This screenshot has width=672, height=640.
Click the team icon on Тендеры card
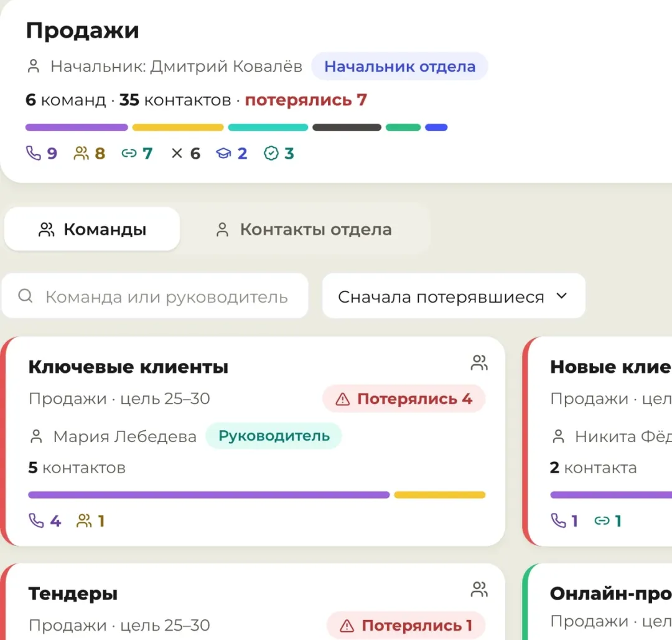pos(479,589)
